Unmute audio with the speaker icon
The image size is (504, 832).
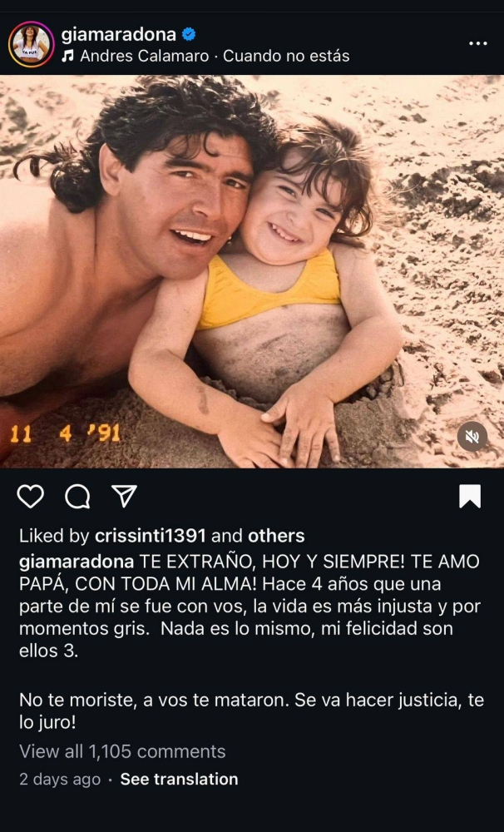[x=472, y=437]
